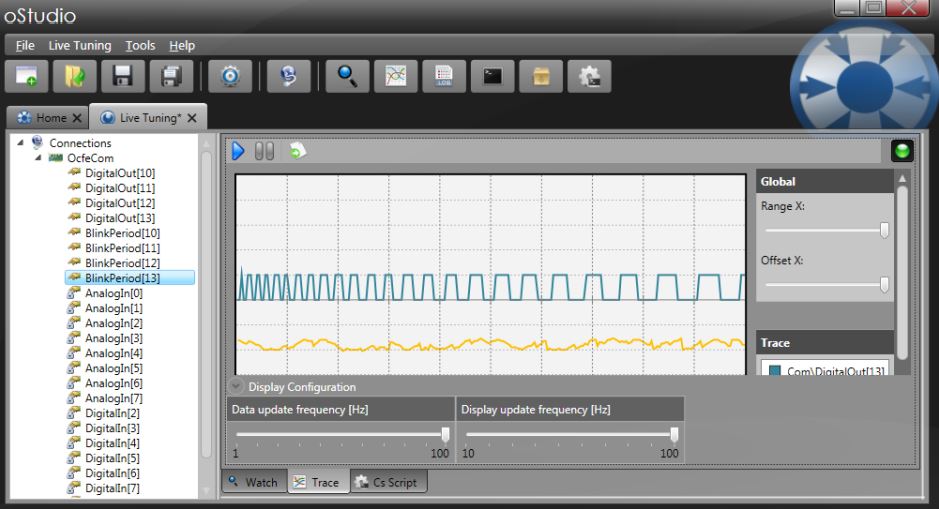Image resolution: width=939 pixels, height=509 pixels.
Task: Click the green status indicator light
Action: [x=902, y=151]
